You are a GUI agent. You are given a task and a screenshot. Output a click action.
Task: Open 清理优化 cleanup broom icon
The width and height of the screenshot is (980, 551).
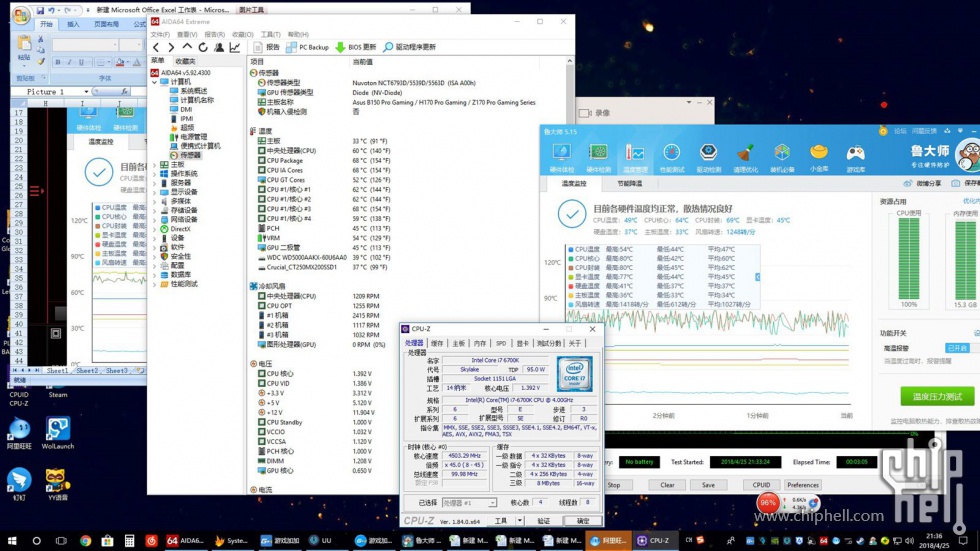tap(745, 158)
